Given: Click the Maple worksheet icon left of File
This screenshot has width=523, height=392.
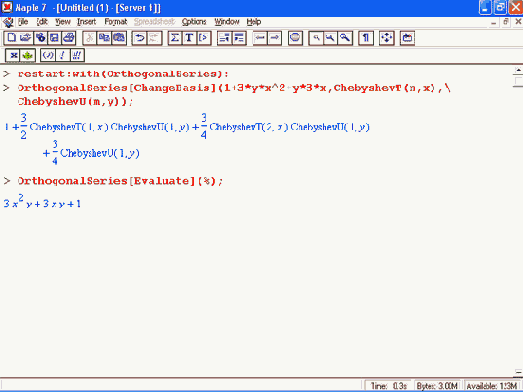Looking at the screenshot, I should coord(8,22).
